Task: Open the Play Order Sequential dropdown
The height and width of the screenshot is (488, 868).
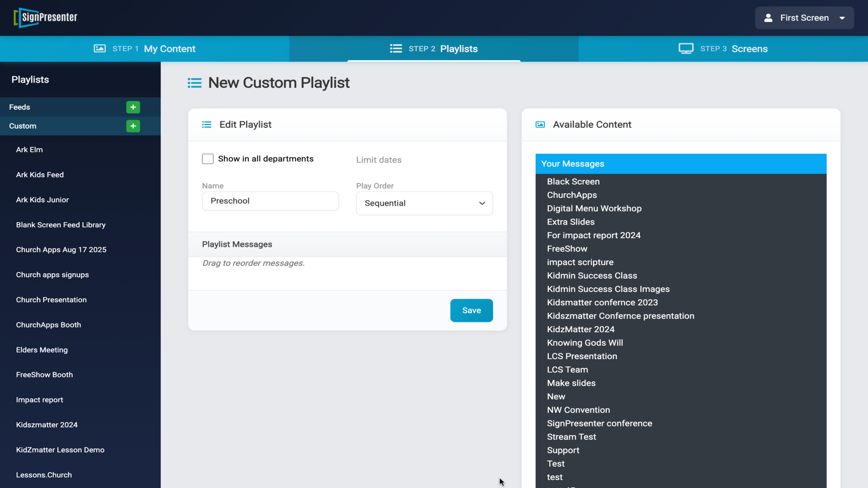Action: [x=424, y=203]
